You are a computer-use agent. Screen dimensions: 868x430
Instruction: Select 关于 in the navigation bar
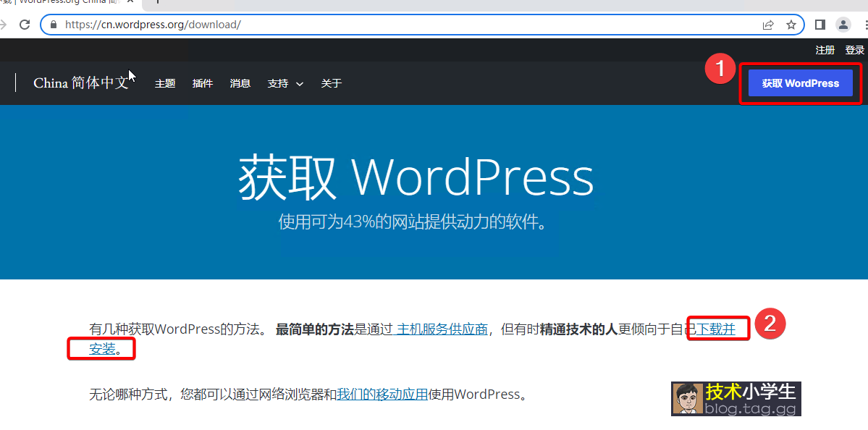[x=331, y=83]
